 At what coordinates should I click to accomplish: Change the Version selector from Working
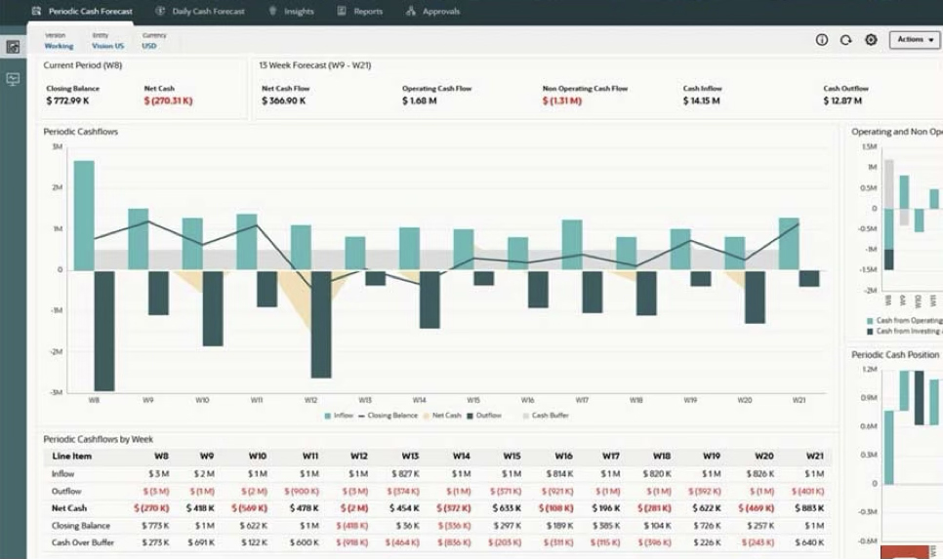click(59, 46)
